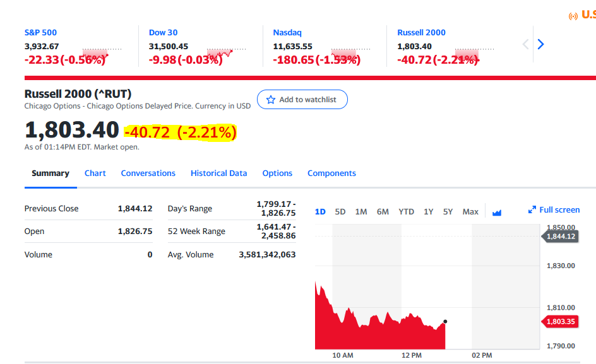Open the Dow 30 index link

point(163,33)
